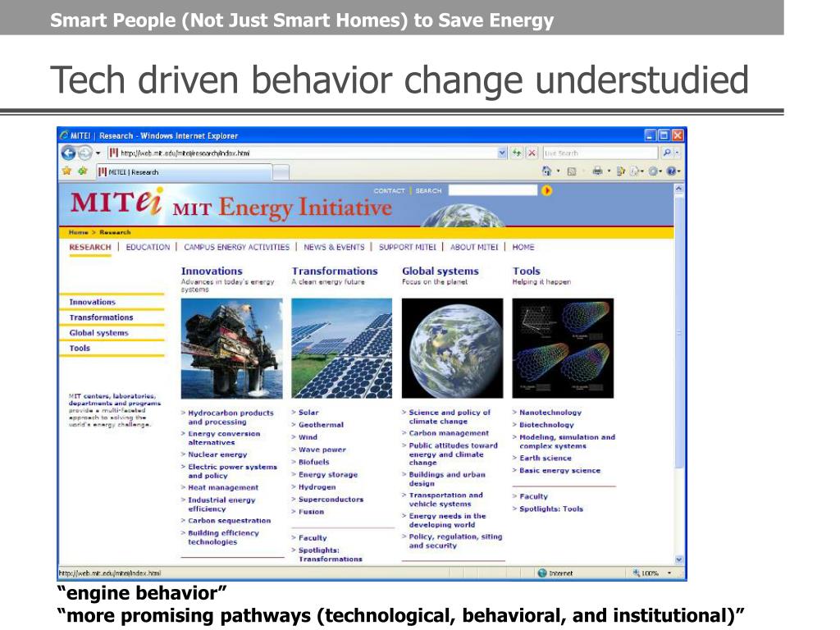The height and width of the screenshot is (630, 840).
Task: Click the HOME navigation menu item
Action: click(523, 247)
